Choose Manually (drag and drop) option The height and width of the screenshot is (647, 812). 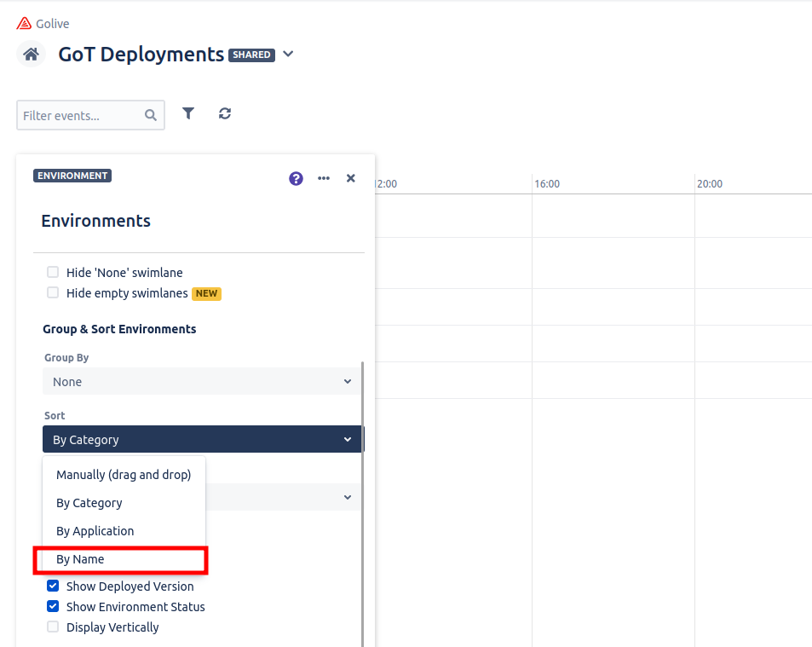coord(124,475)
